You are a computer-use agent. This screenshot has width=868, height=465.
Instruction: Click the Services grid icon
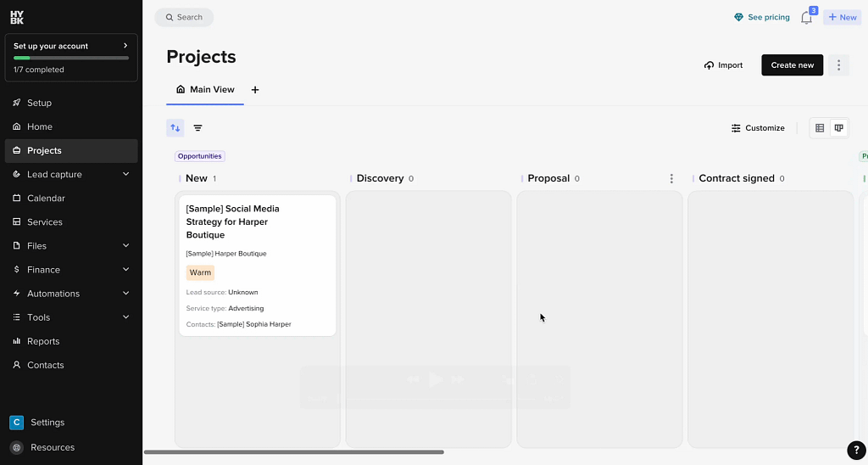click(x=17, y=221)
